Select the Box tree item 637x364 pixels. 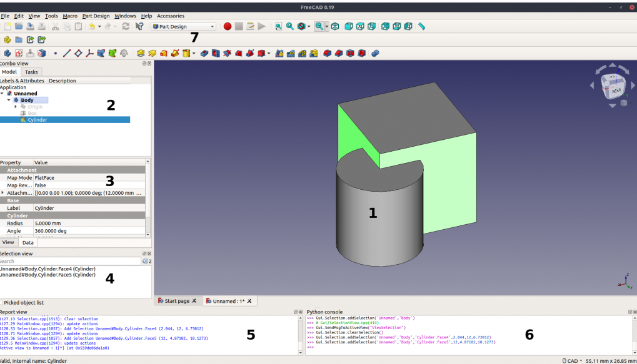[33, 113]
